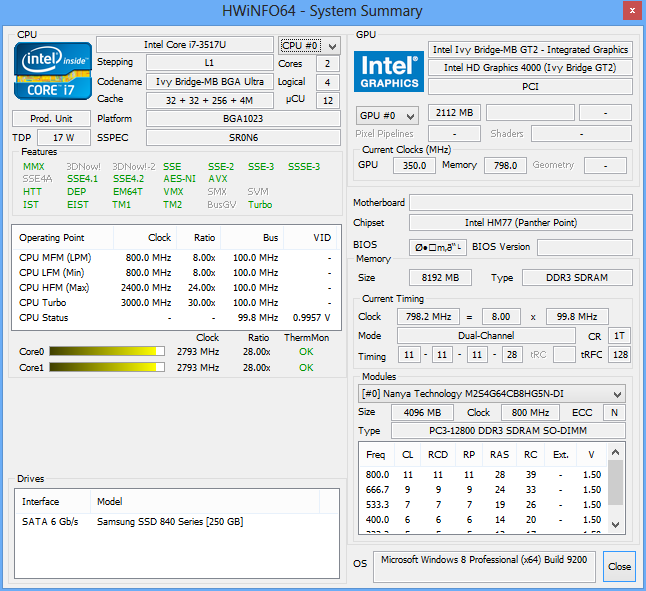The width and height of the screenshot is (646, 591).
Task: Click the Operating Point column header
Action: point(63,238)
